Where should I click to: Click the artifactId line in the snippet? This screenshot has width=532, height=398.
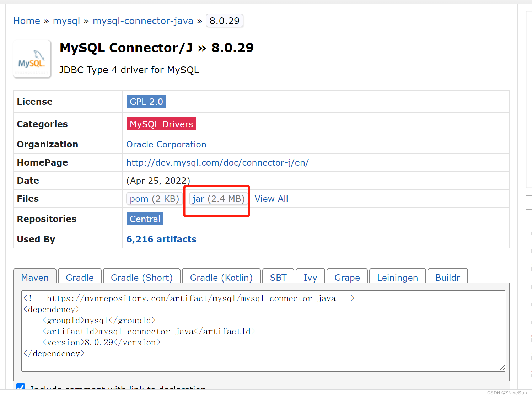click(149, 332)
